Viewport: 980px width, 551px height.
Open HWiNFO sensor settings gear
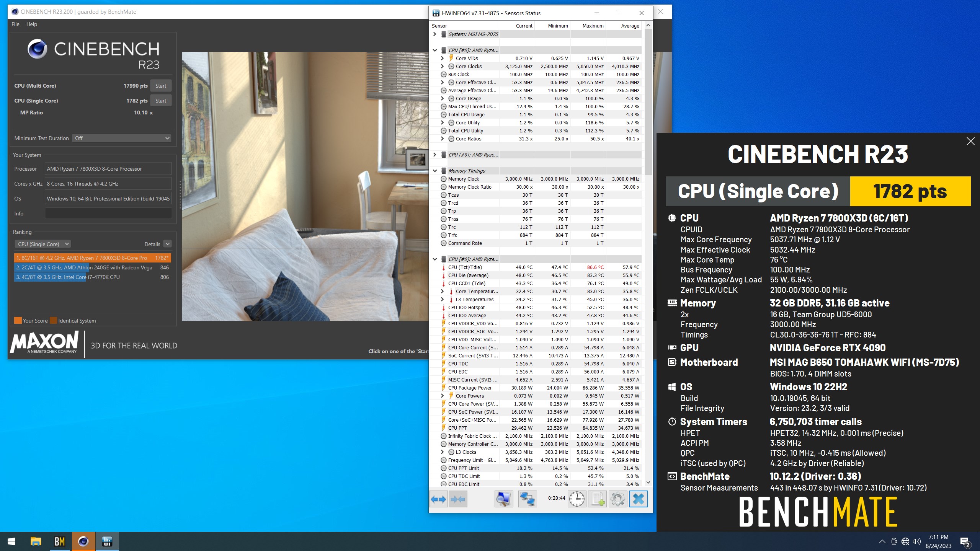pos(618,499)
